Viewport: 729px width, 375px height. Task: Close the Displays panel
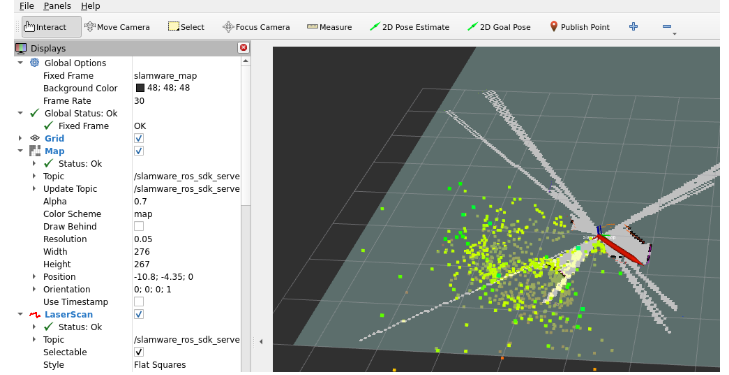(x=243, y=47)
